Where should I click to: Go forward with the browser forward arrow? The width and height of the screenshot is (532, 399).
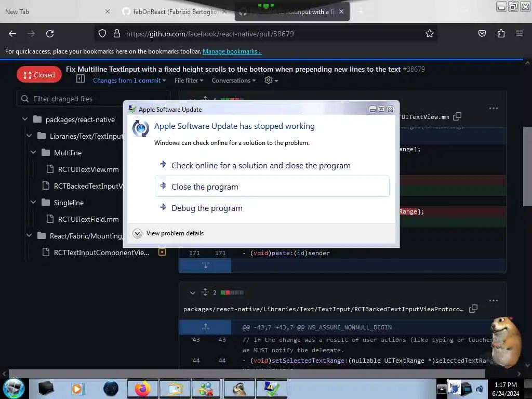[x=31, y=34]
